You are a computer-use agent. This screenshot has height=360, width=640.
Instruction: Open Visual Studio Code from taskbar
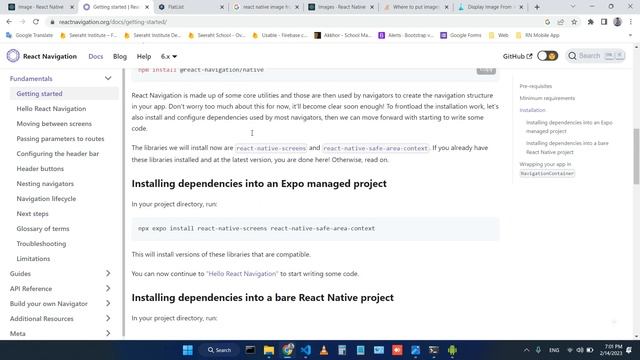tap(306, 350)
